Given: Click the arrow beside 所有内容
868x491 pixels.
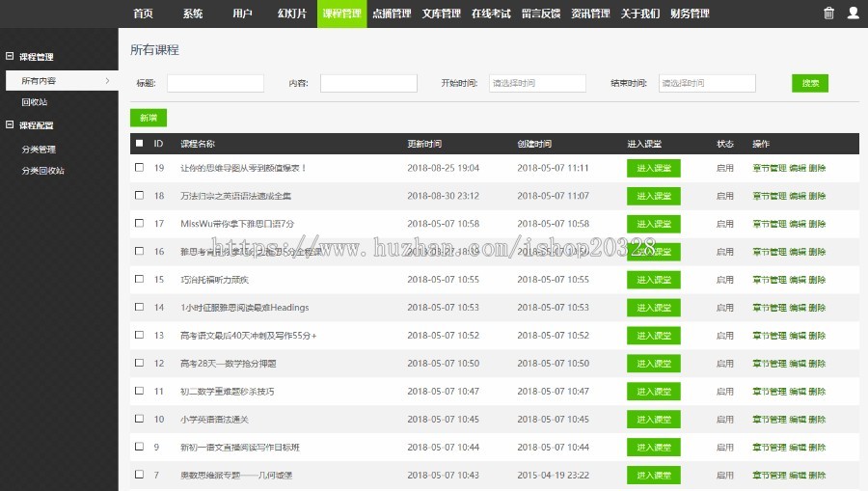Looking at the screenshot, I should 107,81.
